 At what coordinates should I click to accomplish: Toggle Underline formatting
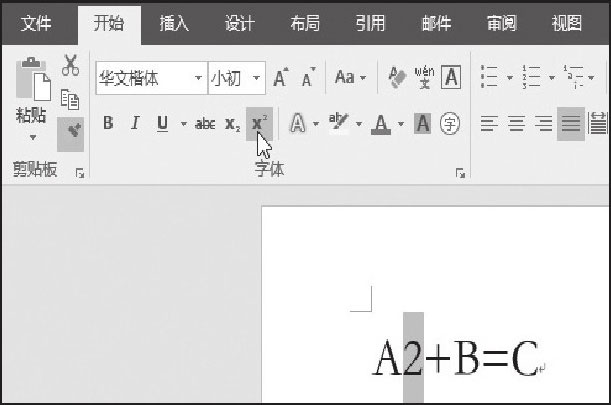point(162,124)
